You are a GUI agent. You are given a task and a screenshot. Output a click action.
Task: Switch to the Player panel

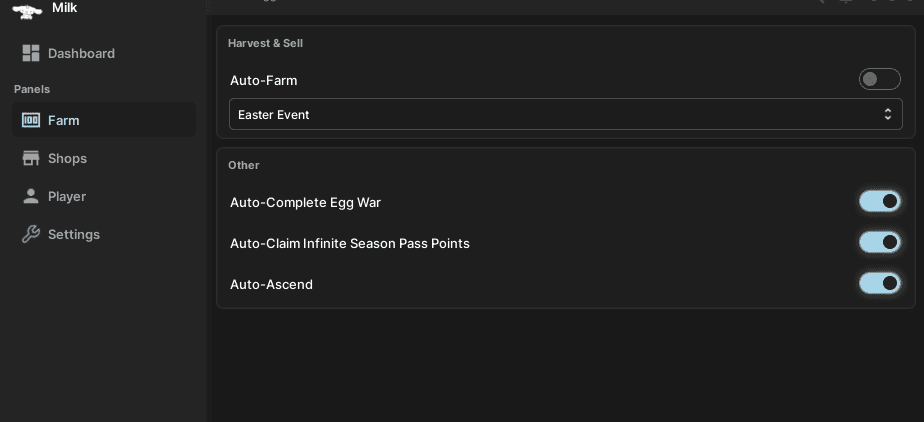[67, 196]
